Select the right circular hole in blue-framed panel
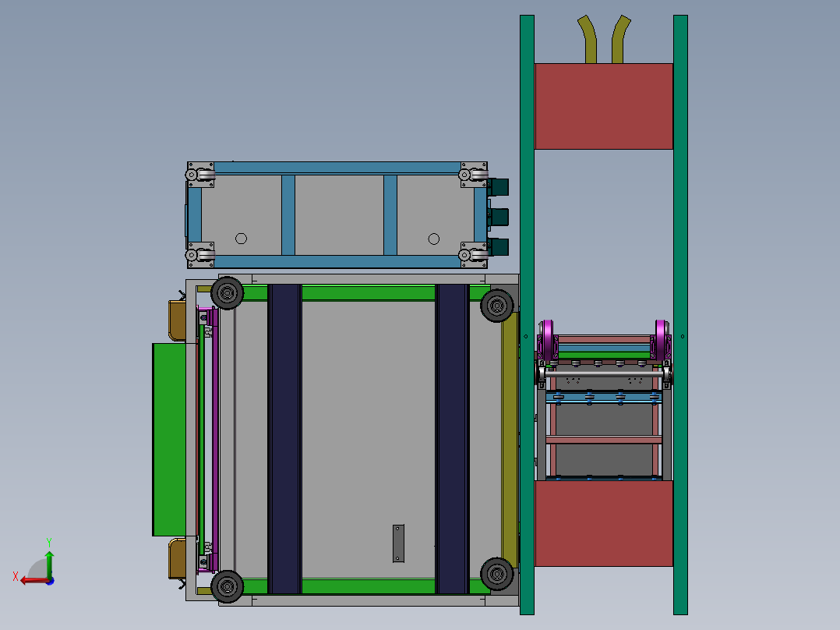This screenshot has width=840, height=630. [434, 239]
